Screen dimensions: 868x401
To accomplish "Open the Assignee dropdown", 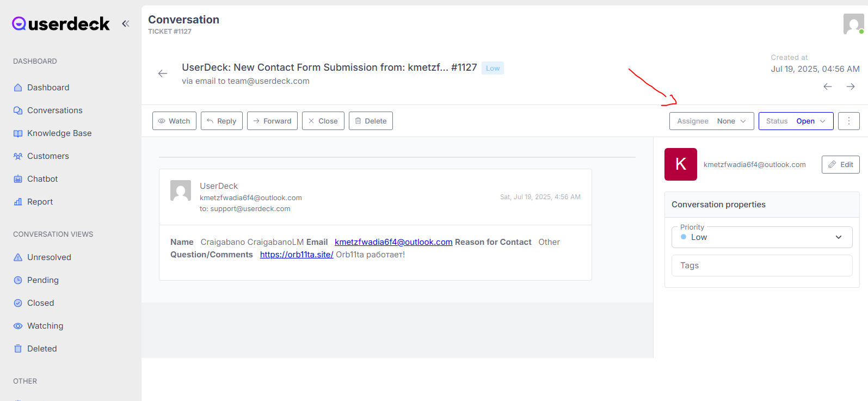I will [x=712, y=121].
